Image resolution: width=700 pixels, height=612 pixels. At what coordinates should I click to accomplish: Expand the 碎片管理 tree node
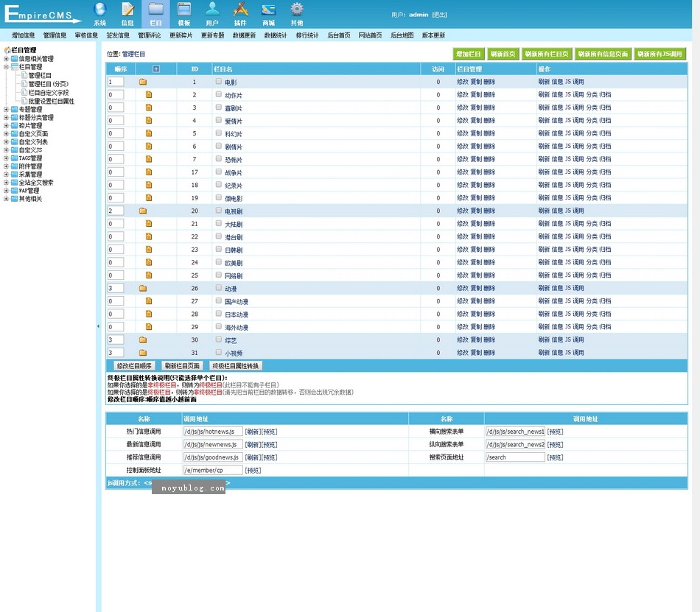coord(6,125)
